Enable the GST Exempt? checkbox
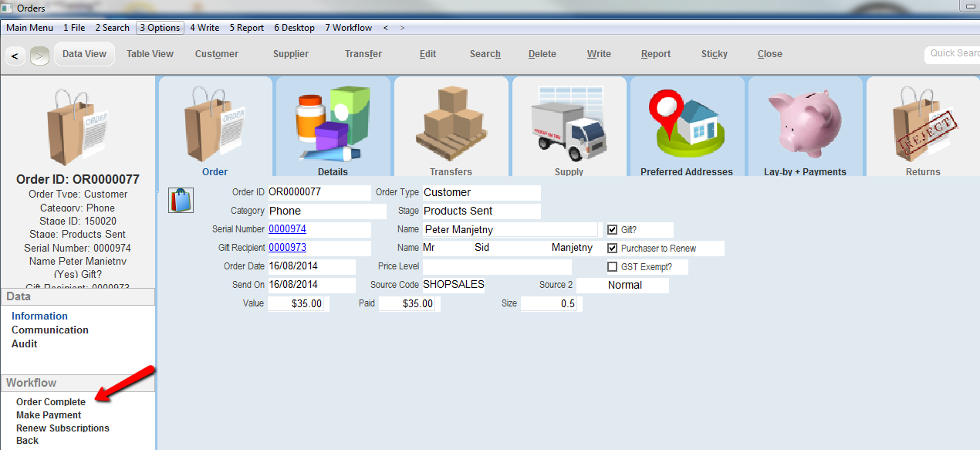The width and height of the screenshot is (980, 450). point(613,267)
